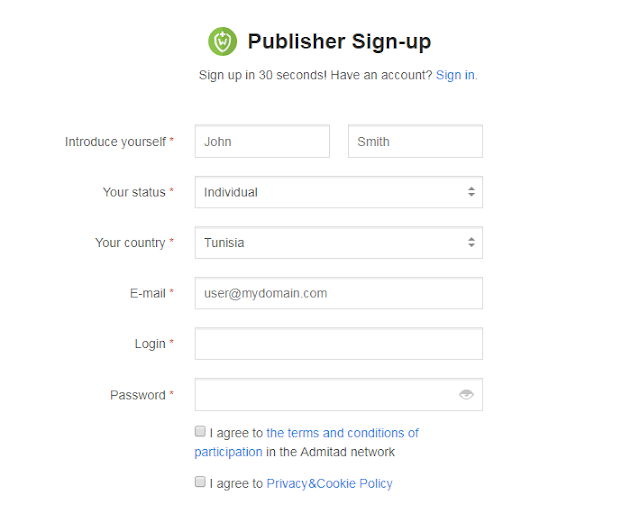Toggle password visibility eye icon
The height and width of the screenshot is (514, 640).
pos(466,395)
